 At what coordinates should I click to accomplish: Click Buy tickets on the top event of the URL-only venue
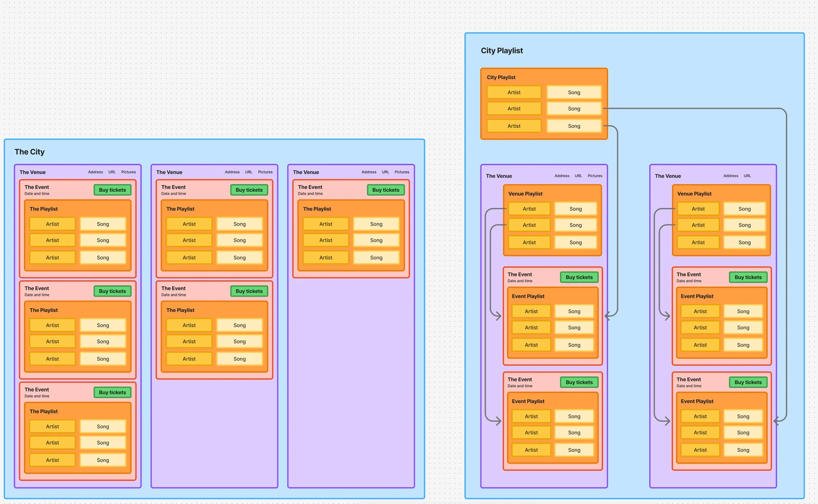748,278
